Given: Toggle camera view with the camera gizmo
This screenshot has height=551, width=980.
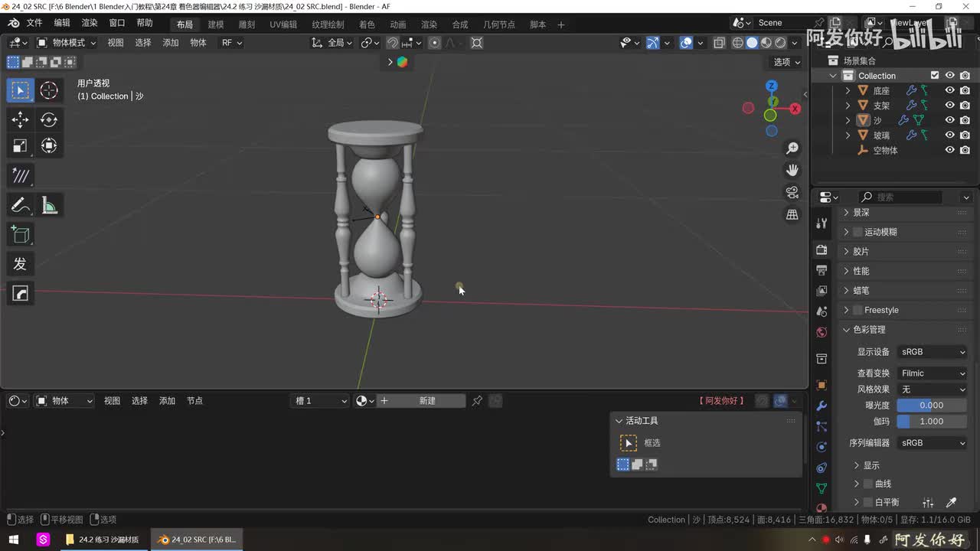Looking at the screenshot, I should (792, 192).
